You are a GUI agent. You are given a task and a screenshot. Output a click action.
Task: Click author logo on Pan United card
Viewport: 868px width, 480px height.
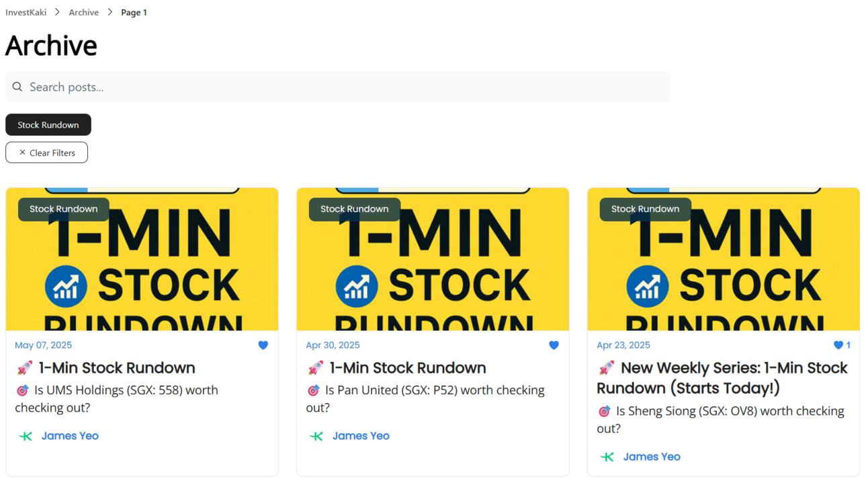pos(316,436)
